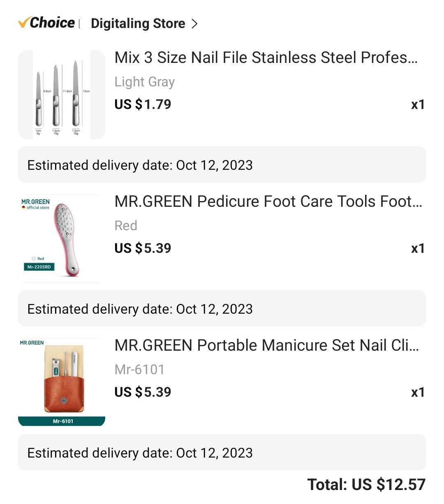
Task: Click the pedicure foot file's US $5.39 price
Action: 143,248
